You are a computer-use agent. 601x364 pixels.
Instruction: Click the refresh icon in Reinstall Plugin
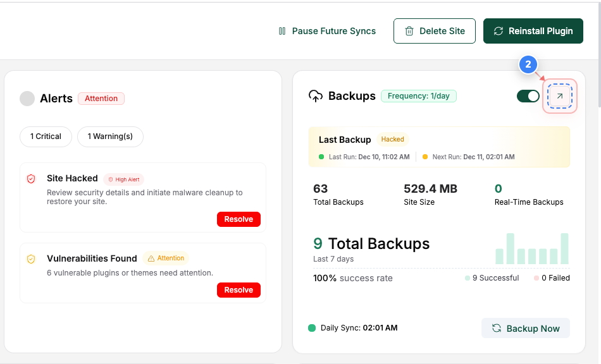[499, 31]
